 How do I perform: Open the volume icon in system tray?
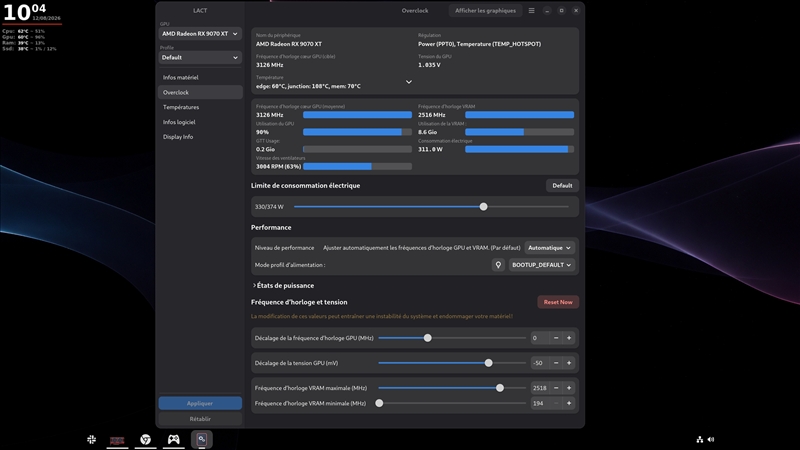click(x=711, y=439)
